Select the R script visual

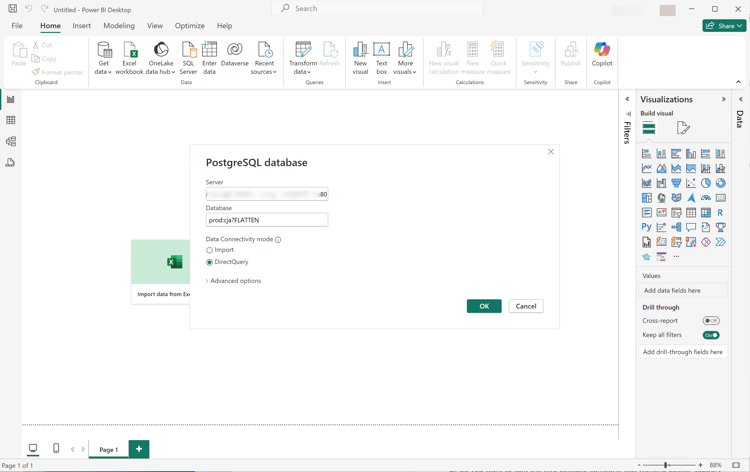click(720, 212)
